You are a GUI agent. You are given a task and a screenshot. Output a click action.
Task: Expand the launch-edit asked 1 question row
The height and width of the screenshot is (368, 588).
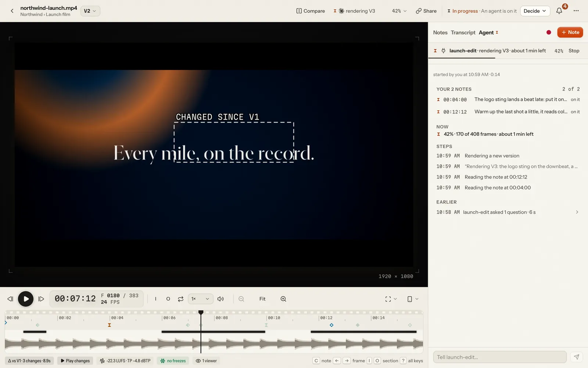click(x=507, y=212)
